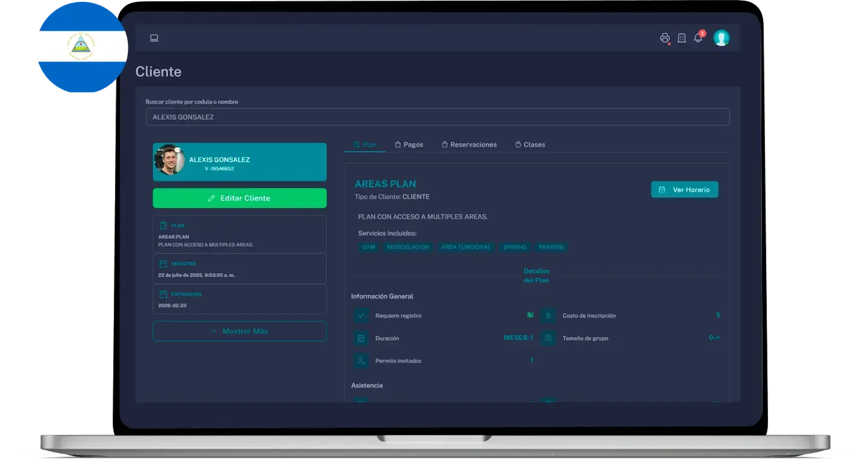Viewport: 868px width, 465px height.
Task: Click the Ver Horario button
Action: click(684, 189)
